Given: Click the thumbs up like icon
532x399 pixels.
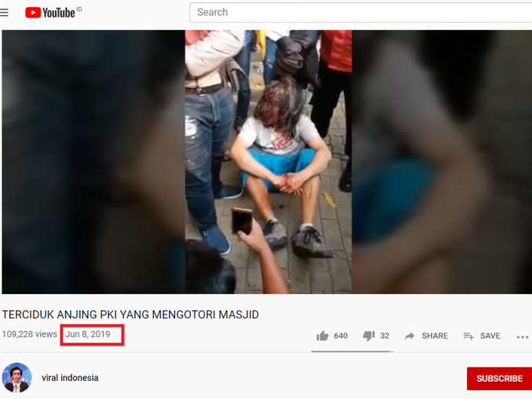Looking at the screenshot, I should coord(322,336).
